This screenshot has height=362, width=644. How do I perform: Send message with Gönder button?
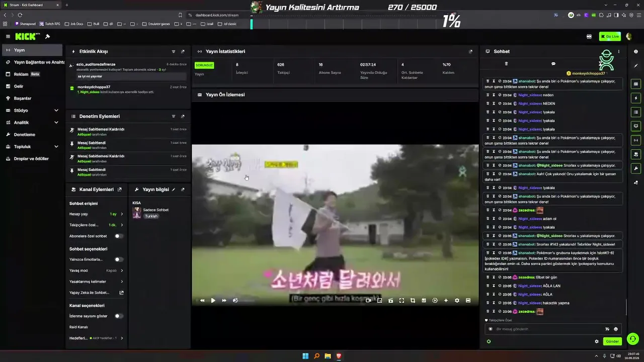pos(612,341)
